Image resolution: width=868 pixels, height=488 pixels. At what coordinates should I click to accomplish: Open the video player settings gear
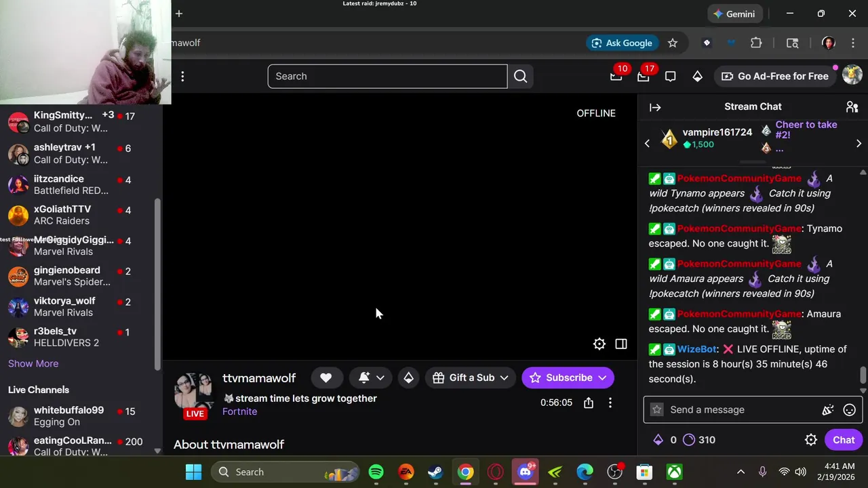point(599,344)
